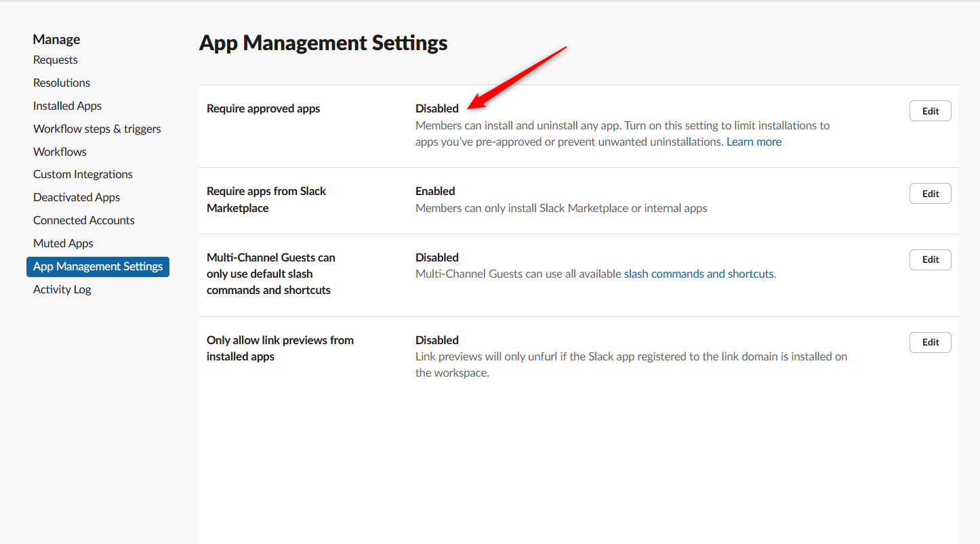Image resolution: width=980 pixels, height=544 pixels.
Task: Open slash commands and shortcuts link
Action: coord(699,274)
